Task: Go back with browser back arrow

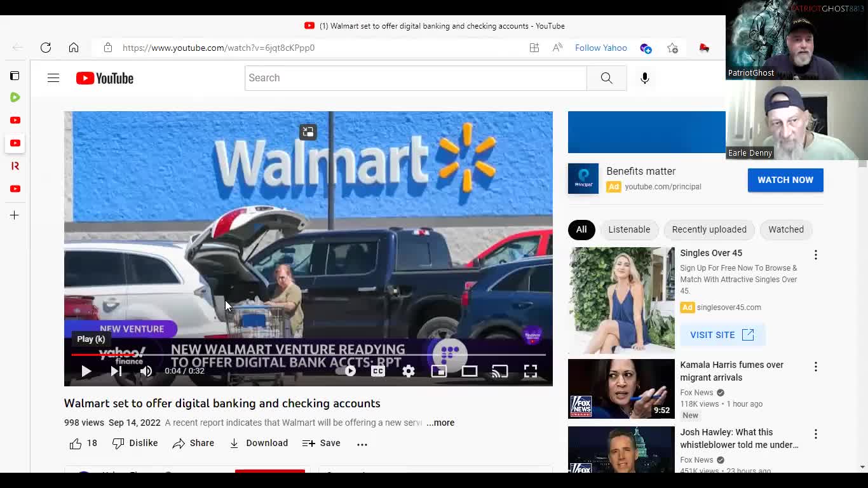Action: pos(18,48)
